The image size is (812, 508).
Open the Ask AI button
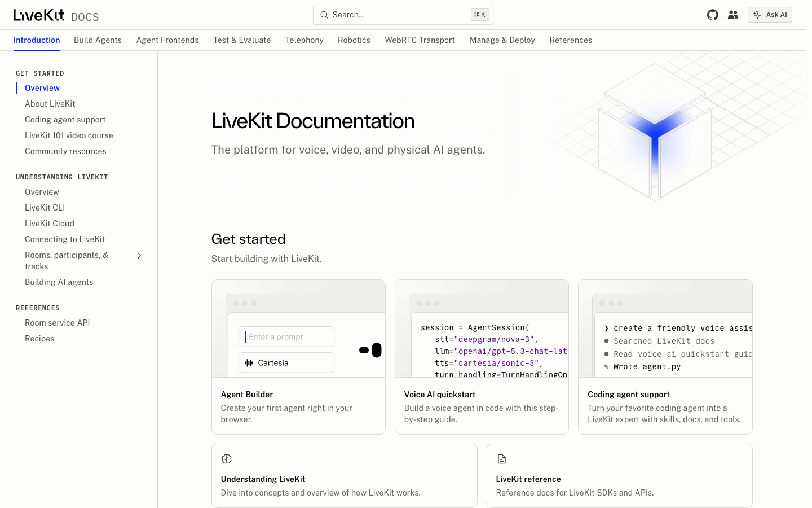tap(770, 15)
